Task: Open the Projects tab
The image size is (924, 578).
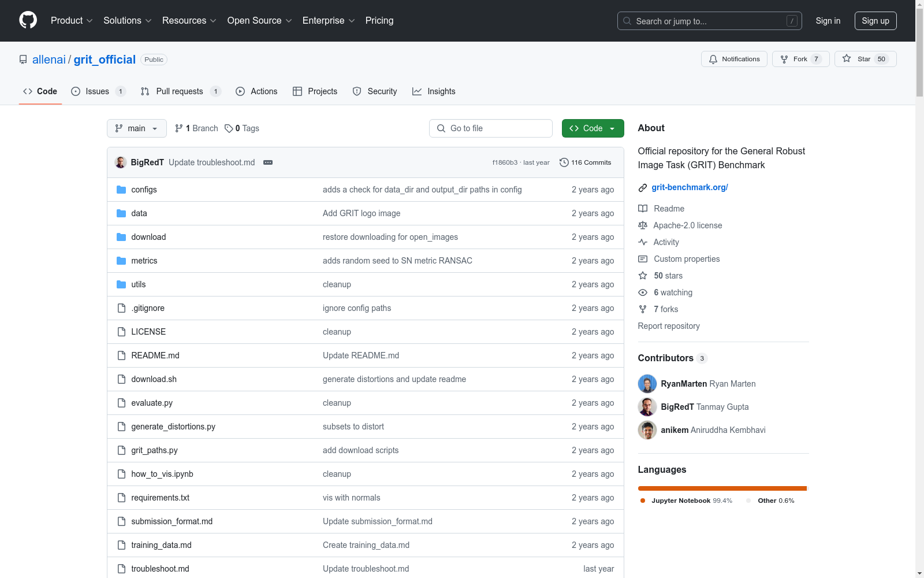Action: coord(315,91)
